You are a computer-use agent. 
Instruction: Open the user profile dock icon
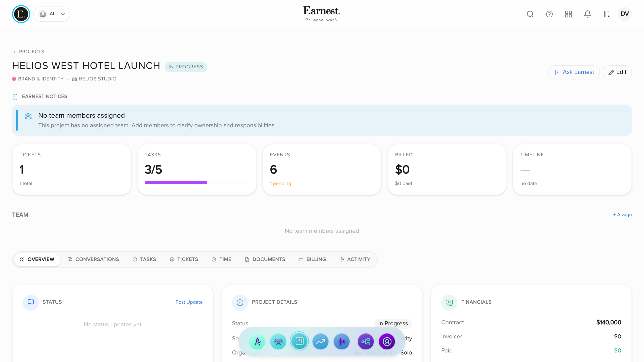click(x=387, y=342)
